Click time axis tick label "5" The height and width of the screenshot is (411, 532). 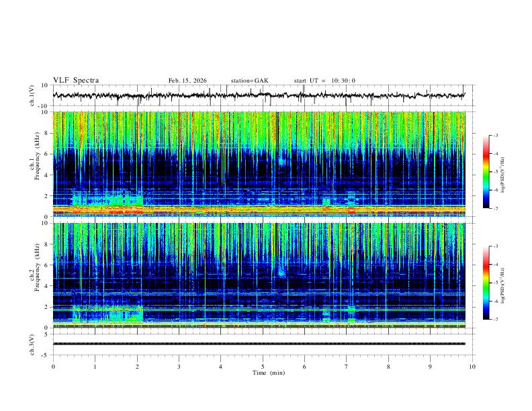(263, 367)
